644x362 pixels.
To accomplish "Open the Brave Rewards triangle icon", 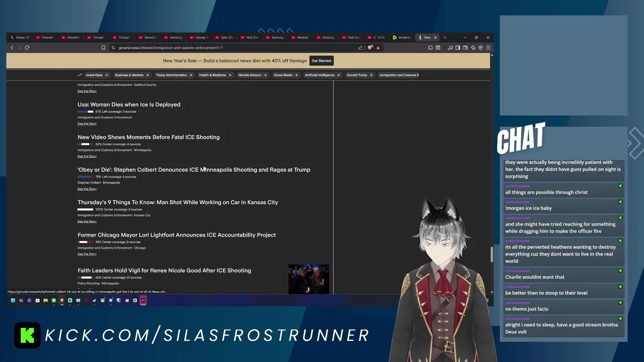I will (378, 48).
